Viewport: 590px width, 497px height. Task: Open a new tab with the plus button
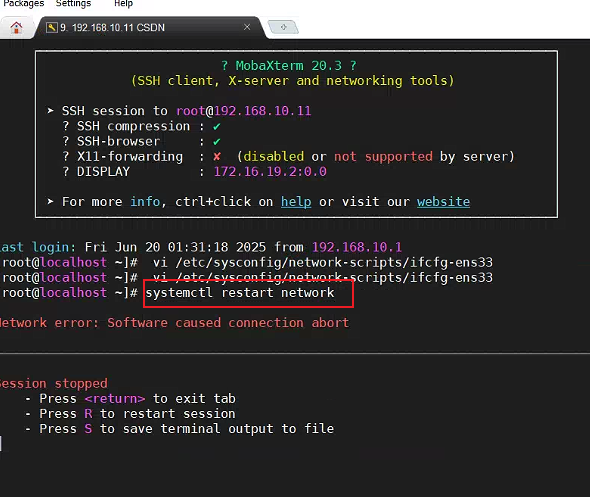click(283, 27)
